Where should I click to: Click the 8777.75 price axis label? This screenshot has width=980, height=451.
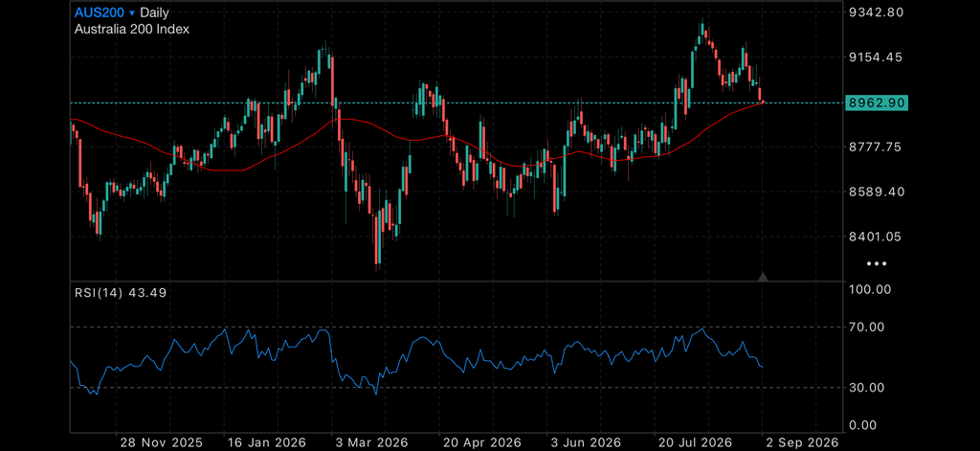[x=877, y=147]
